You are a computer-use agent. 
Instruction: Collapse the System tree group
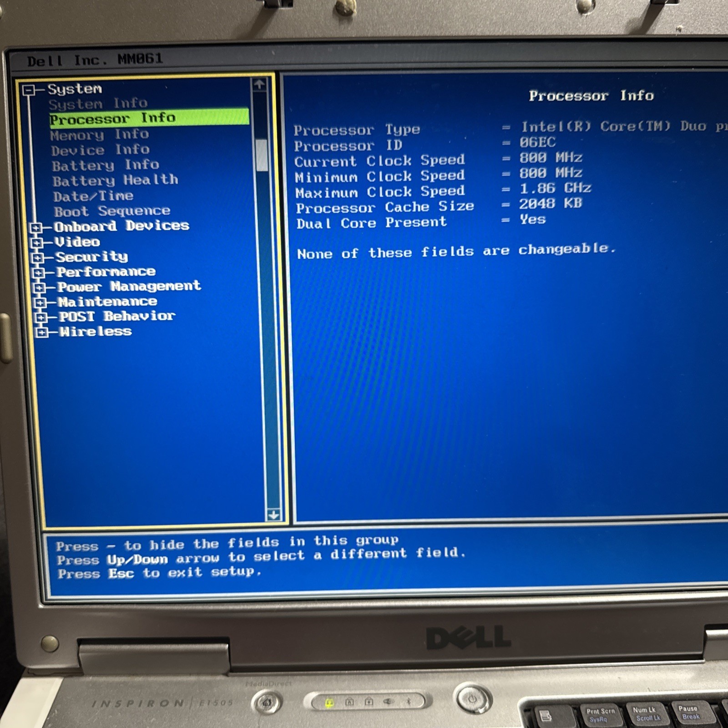pyautogui.click(x=29, y=90)
